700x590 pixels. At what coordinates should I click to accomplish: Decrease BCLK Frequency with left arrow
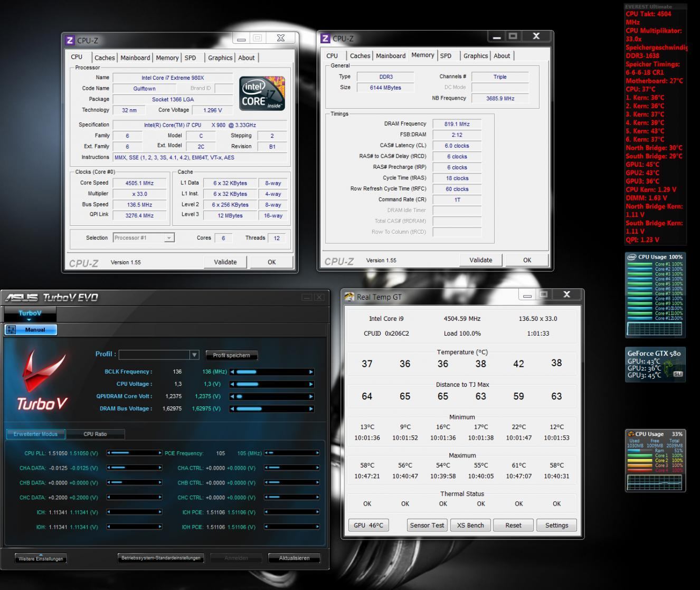tap(232, 372)
